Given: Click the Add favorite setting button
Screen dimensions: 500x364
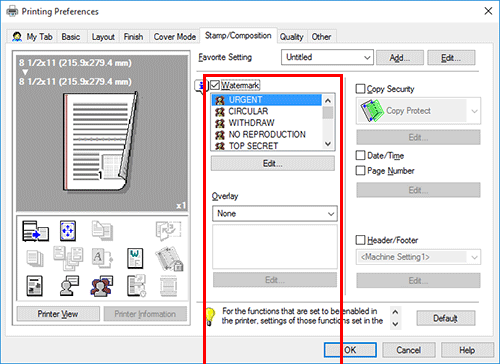Looking at the screenshot, I should pyautogui.click(x=400, y=58).
